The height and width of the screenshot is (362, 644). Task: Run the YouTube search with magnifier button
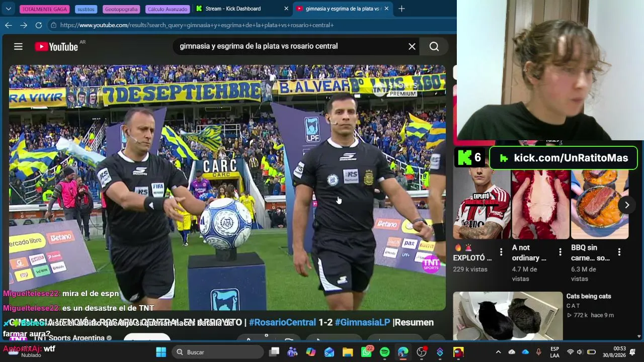[x=434, y=47]
